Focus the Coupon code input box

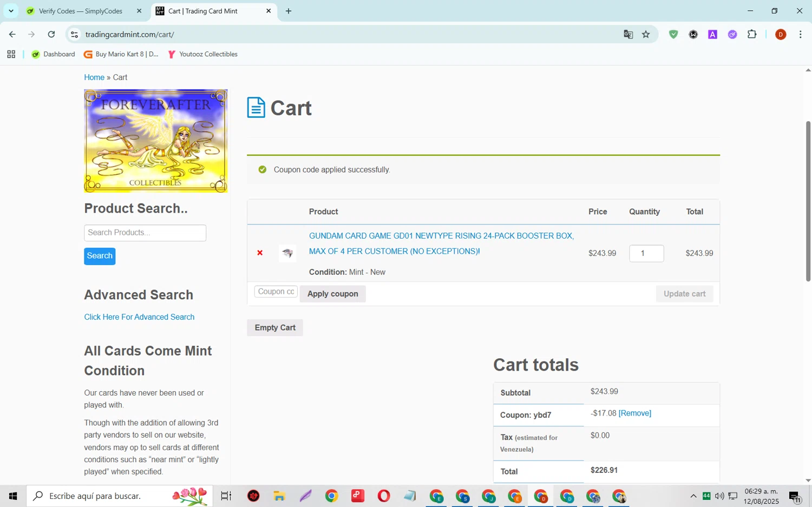276,292
